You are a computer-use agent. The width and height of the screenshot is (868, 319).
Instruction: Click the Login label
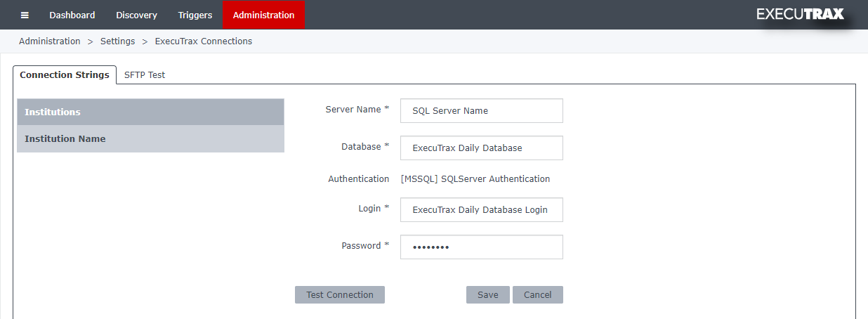coord(374,209)
